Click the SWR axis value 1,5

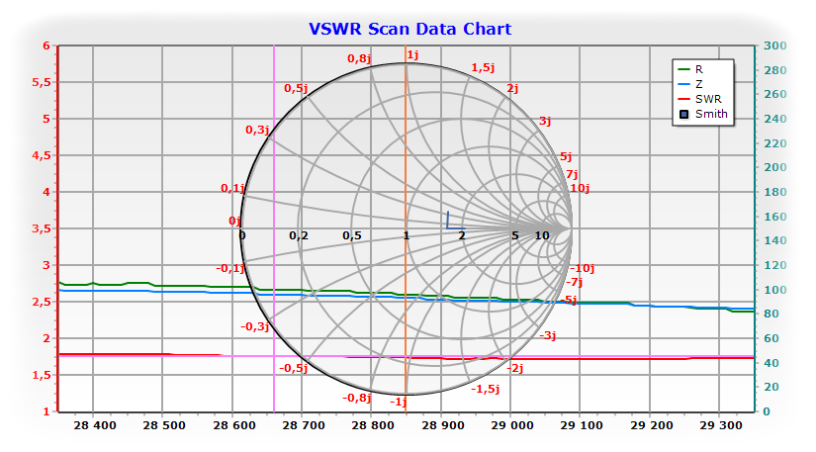coord(41,376)
